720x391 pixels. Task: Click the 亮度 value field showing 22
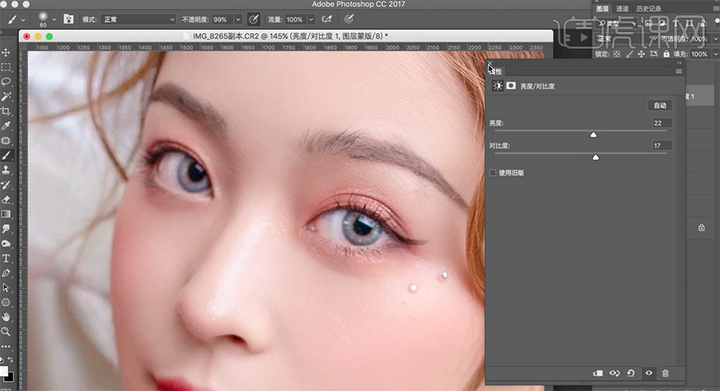(x=662, y=123)
